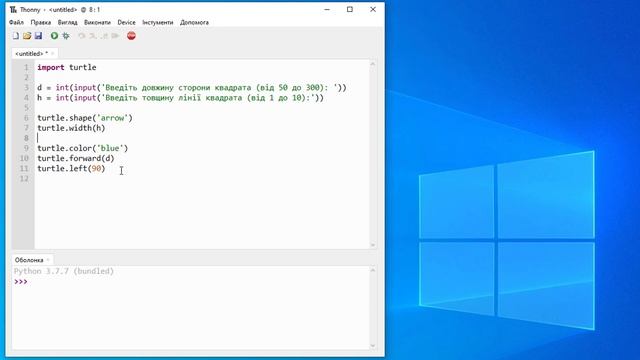Screen dimensions: 640x360
Task: Open the Інструменти menu
Action: [158, 22]
